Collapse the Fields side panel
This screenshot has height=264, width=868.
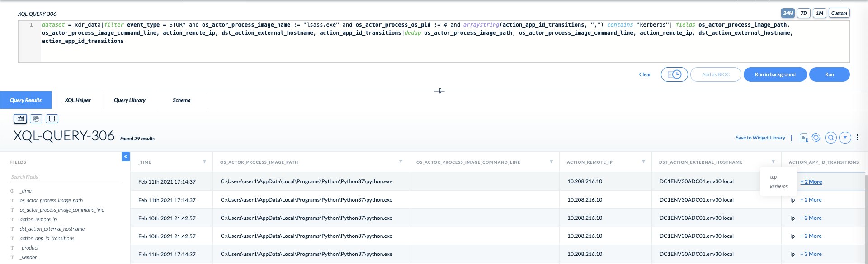(126, 156)
